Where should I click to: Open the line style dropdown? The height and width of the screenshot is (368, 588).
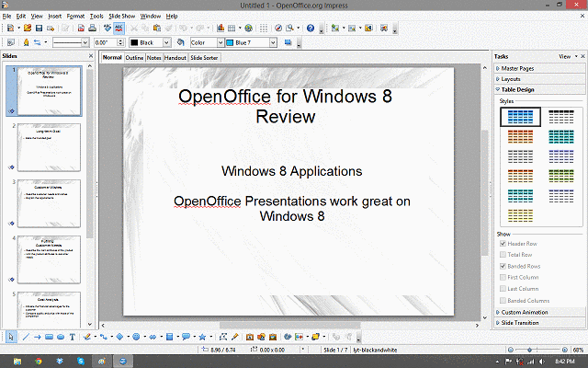85,43
